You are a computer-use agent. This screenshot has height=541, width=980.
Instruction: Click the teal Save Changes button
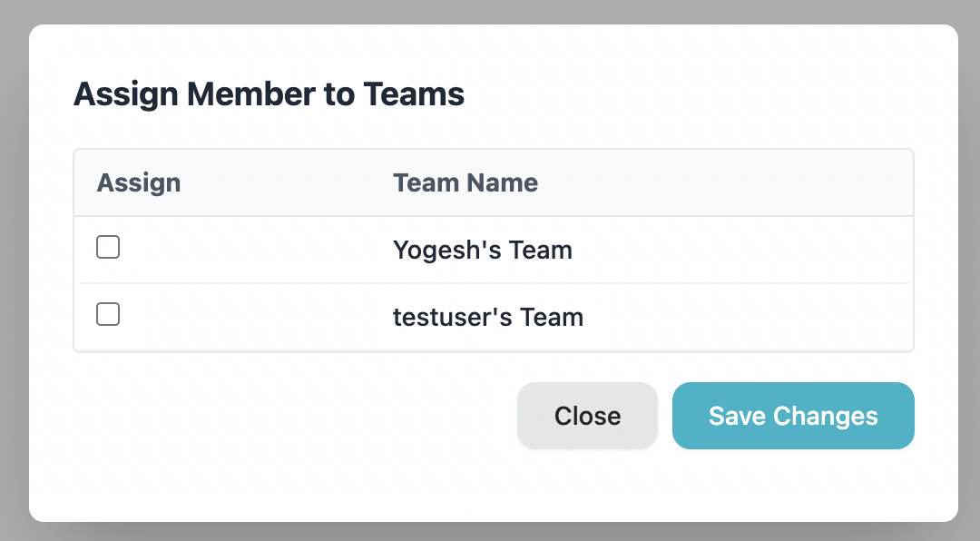793,416
